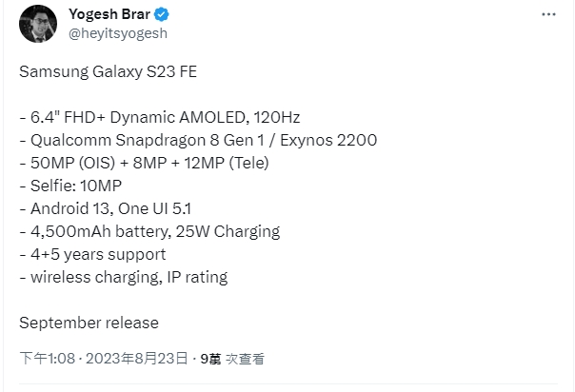Click the Selfie: 10MP line

coord(70,186)
